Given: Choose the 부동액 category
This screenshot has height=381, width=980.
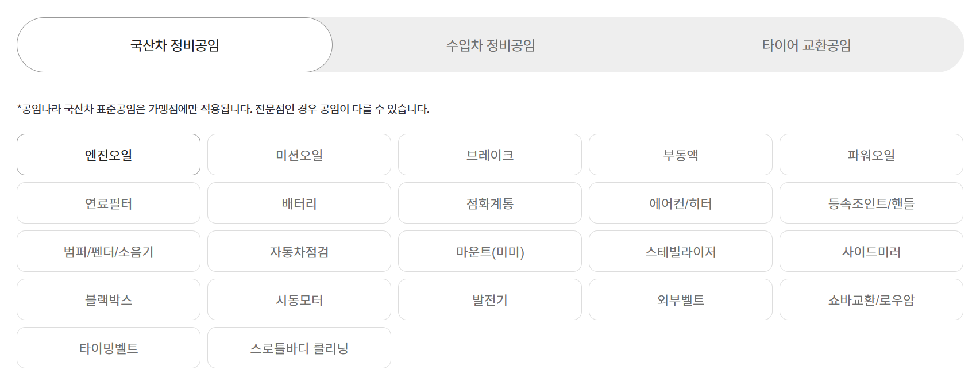Looking at the screenshot, I should (x=681, y=155).
